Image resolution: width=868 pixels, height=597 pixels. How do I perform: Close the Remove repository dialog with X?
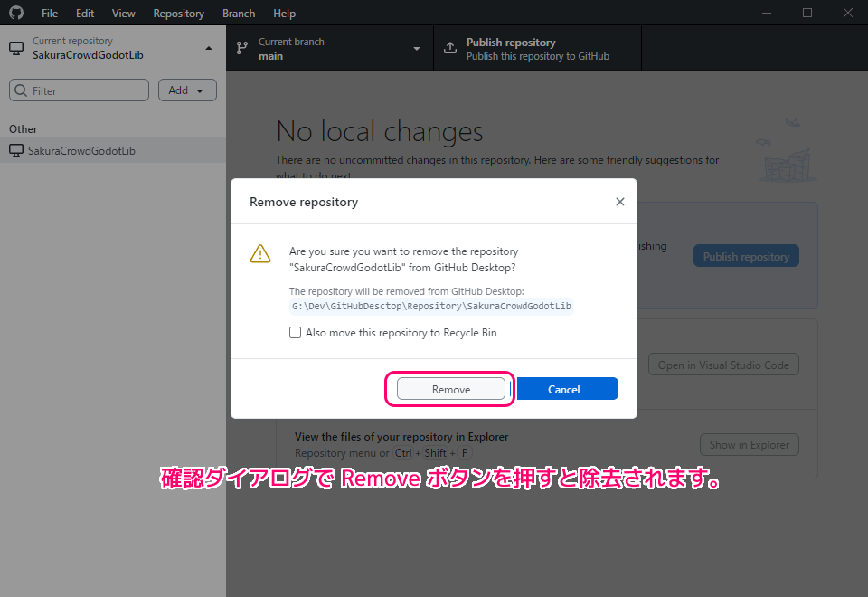(620, 202)
